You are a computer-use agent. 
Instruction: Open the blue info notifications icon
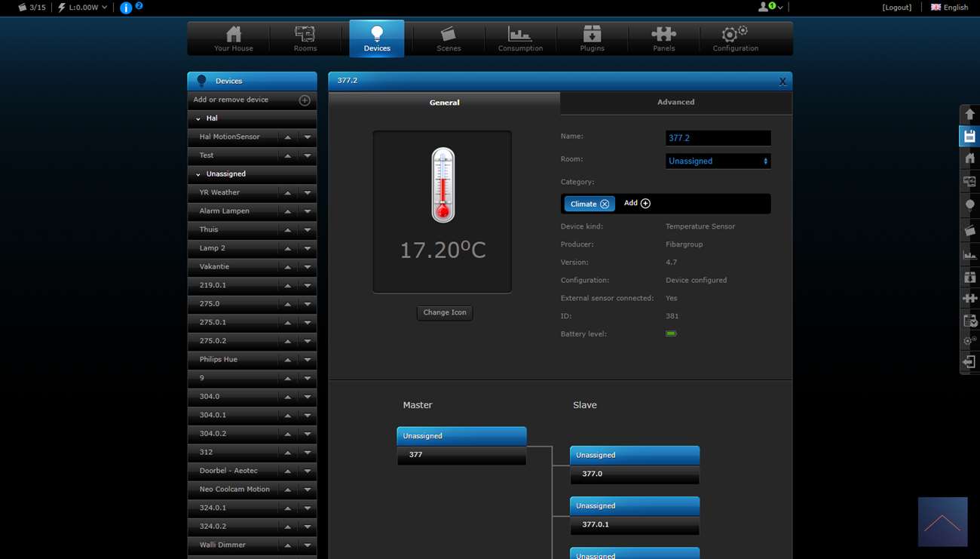[126, 8]
